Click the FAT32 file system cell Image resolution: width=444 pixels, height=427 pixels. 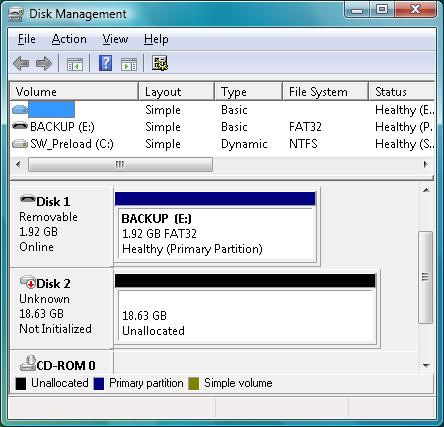pos(305,127)
